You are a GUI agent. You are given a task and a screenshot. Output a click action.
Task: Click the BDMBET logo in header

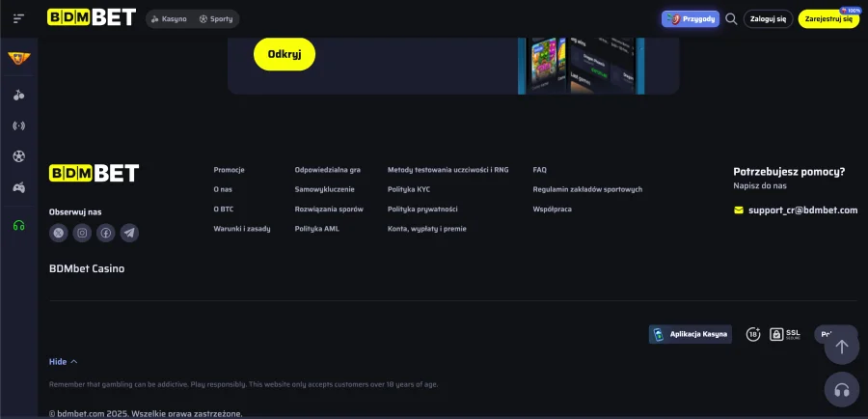pyautogui.click(x=92, y=17)
